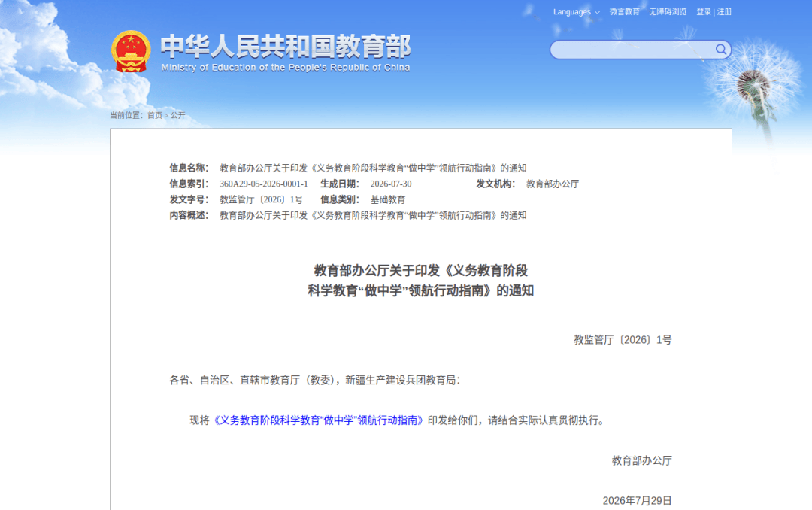
Task: Click the 内容概述 label
Action: point(189,215)
